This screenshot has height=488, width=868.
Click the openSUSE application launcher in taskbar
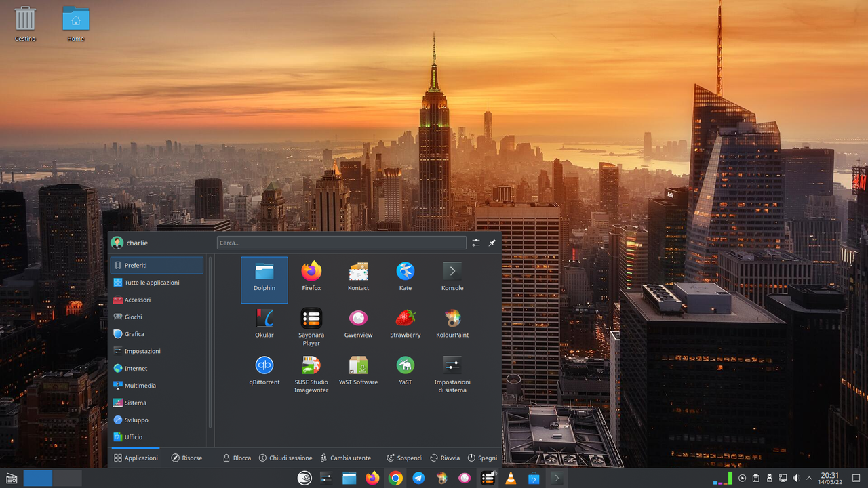click(305, 479)
